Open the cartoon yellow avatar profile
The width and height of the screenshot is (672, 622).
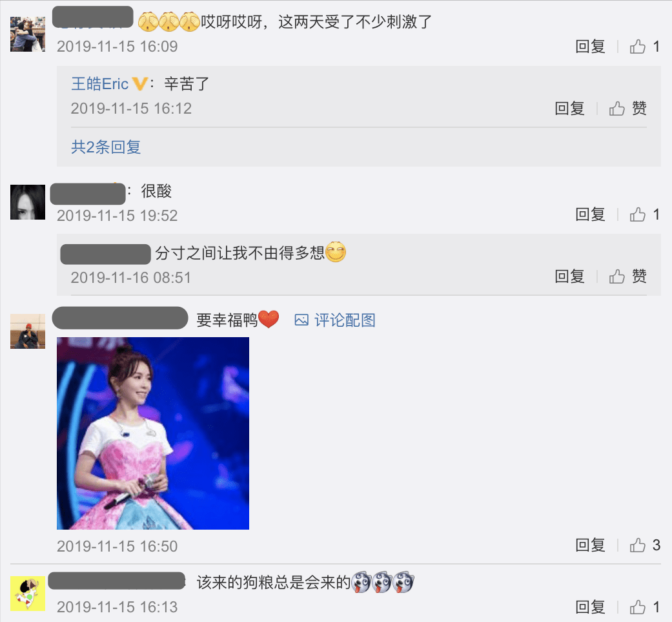[x=28, y=594]
